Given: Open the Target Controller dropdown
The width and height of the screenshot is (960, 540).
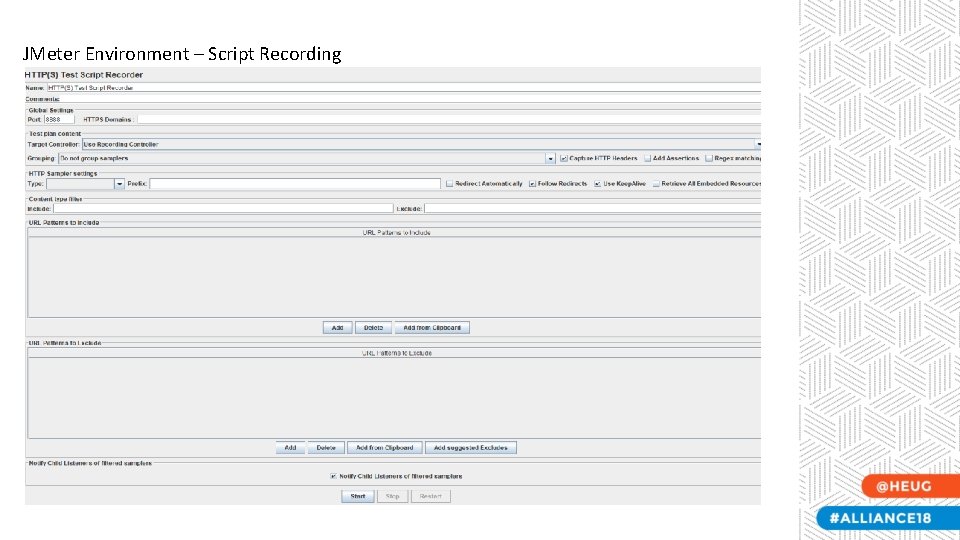Looking at the screenshot, I should pos(421,144).
